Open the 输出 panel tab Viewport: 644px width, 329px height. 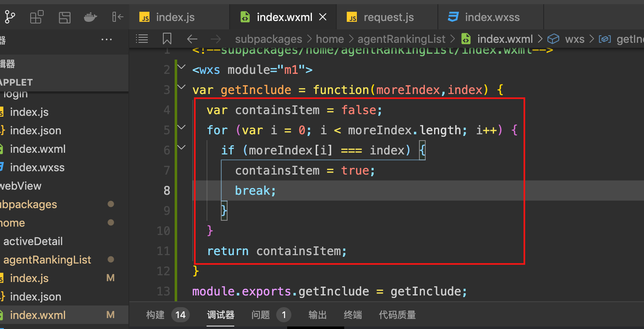pos(317,315)
